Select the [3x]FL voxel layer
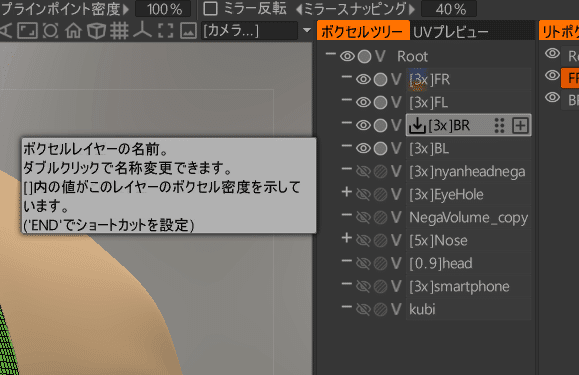This screenshot has width=579, height=375. (x=468, y=102)
